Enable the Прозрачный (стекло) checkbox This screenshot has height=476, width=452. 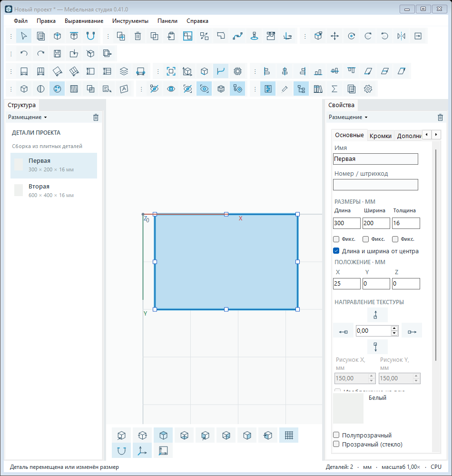click(x=336, y=444)
